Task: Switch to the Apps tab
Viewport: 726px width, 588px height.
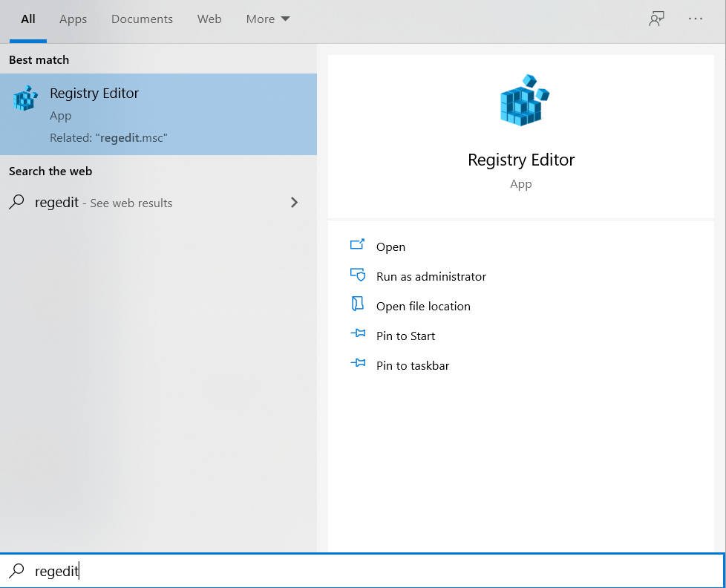Action: [x=73, y=19]
